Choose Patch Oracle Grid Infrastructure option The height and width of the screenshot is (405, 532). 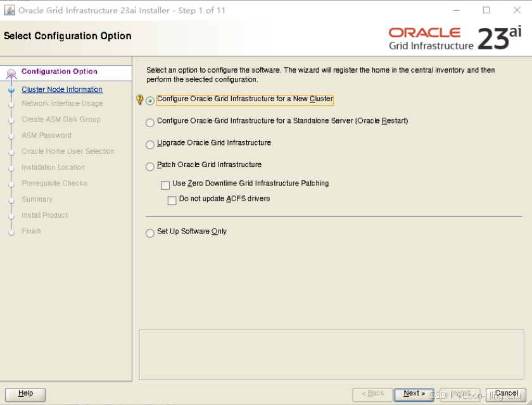click(150, 166)
